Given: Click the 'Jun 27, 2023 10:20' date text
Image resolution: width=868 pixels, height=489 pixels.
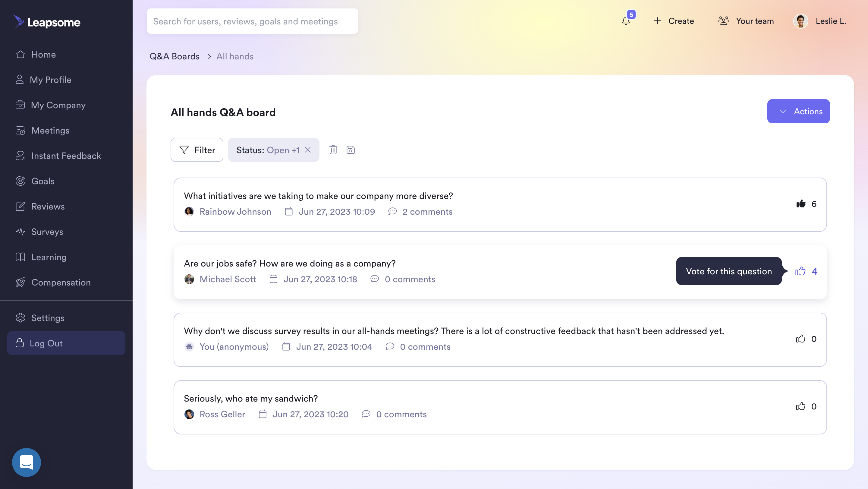Looking at the screenshot, I should [310, 414].
